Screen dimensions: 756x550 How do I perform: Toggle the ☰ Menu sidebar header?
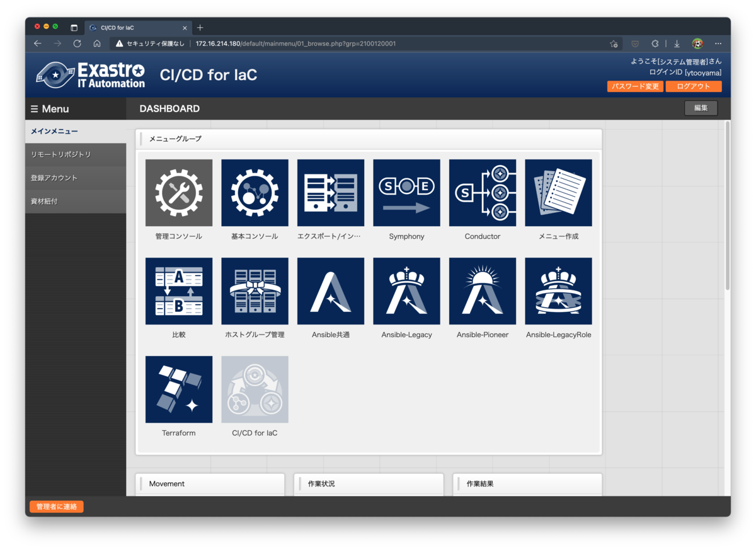click(76, 109)
